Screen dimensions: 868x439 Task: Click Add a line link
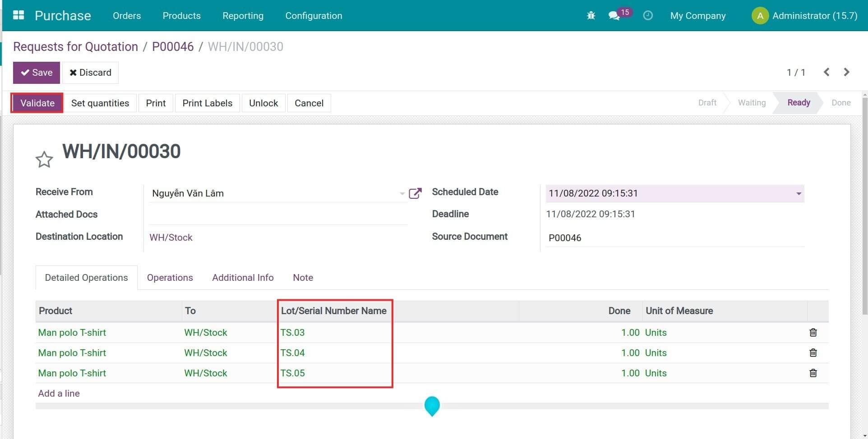pos(59,393)
